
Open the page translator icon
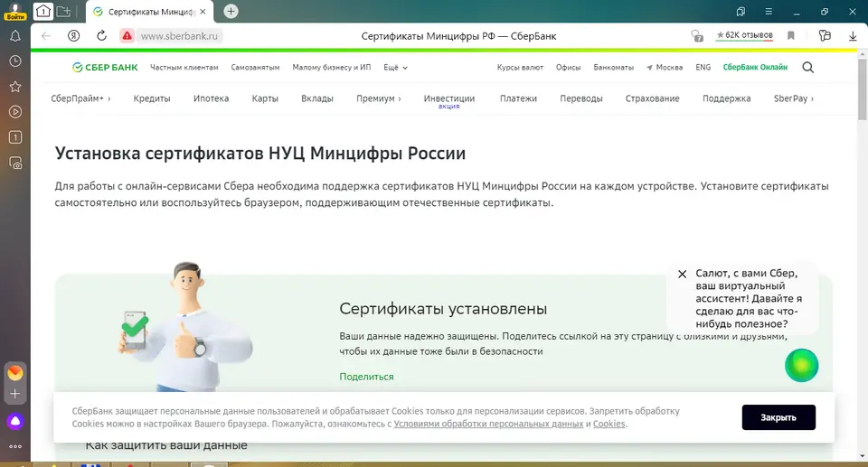coord(697,36)
